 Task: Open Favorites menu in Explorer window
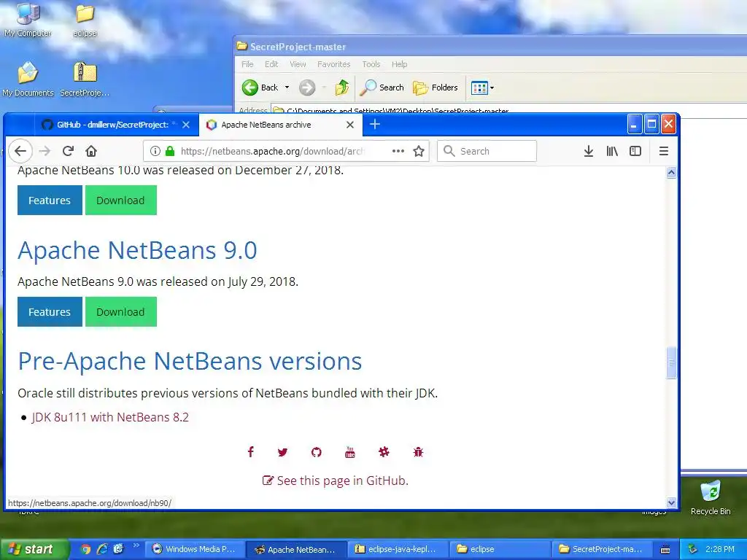[333, 64]
